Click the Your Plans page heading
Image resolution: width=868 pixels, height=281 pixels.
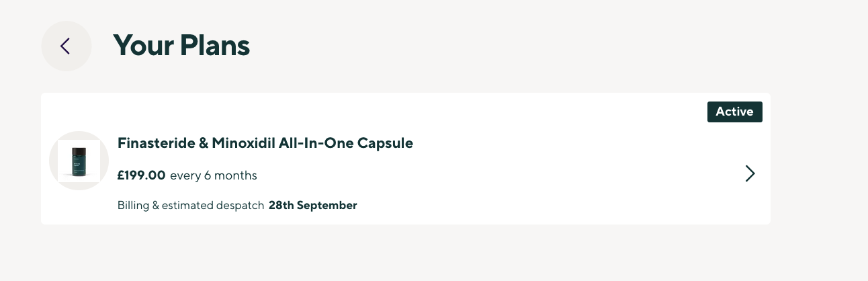[181, 46]
